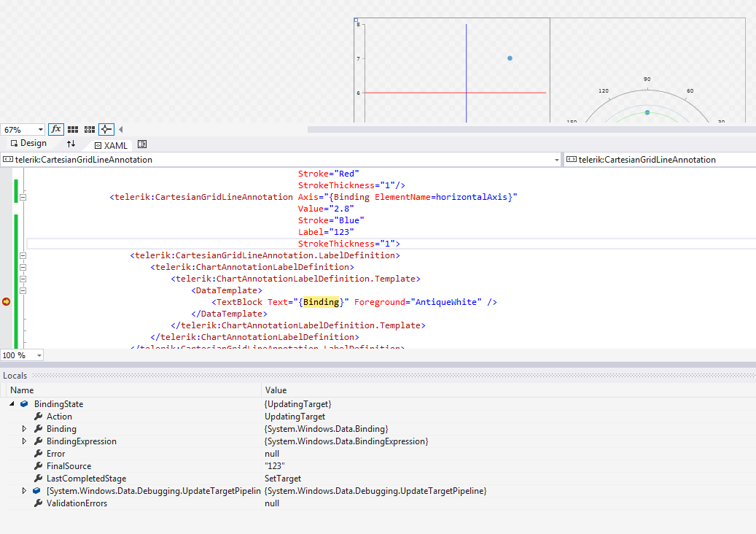Click the wrench icon beside ValidationErrors
This screenshot has height=534, width=756.
tap(38, 503)
